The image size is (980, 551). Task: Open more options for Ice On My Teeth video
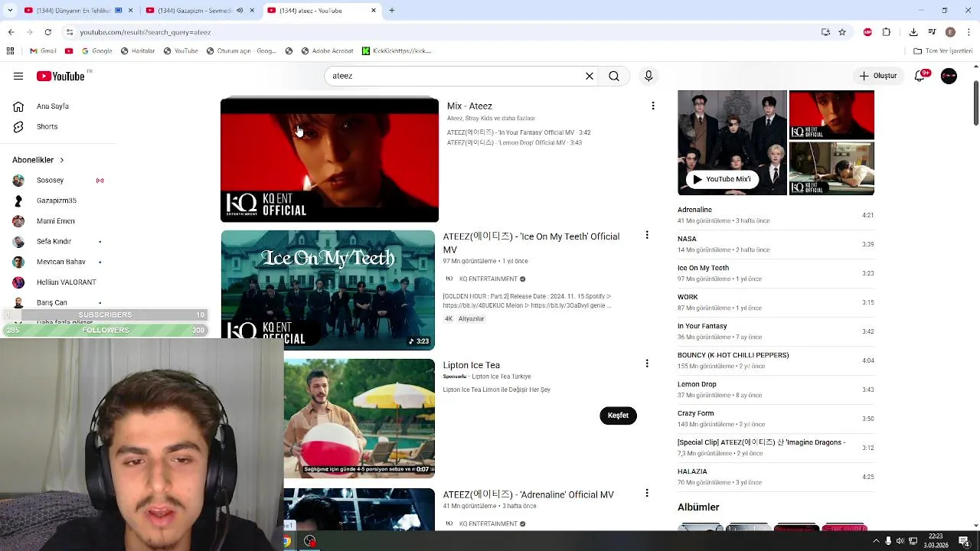click(647, 236)
